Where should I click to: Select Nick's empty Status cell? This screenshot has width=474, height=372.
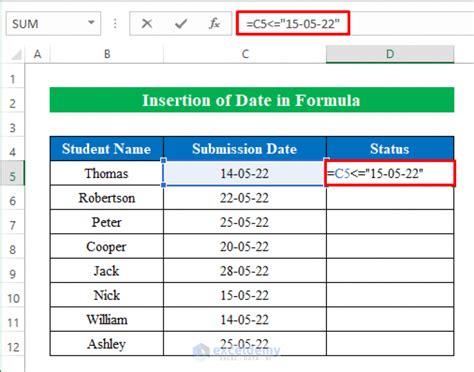pos(390,295)
